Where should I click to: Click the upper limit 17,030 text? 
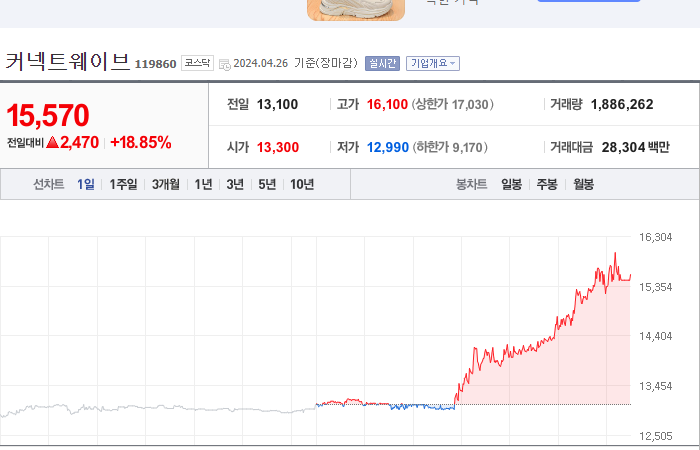click(452, 104)
